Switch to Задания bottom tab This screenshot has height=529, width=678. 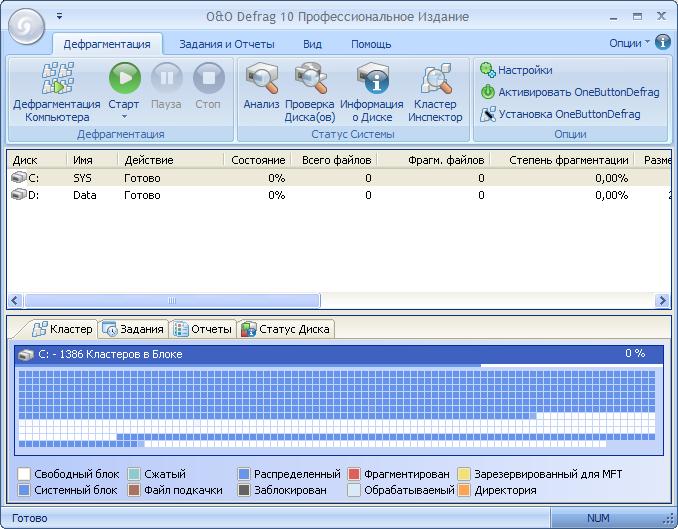coord(134,329)
